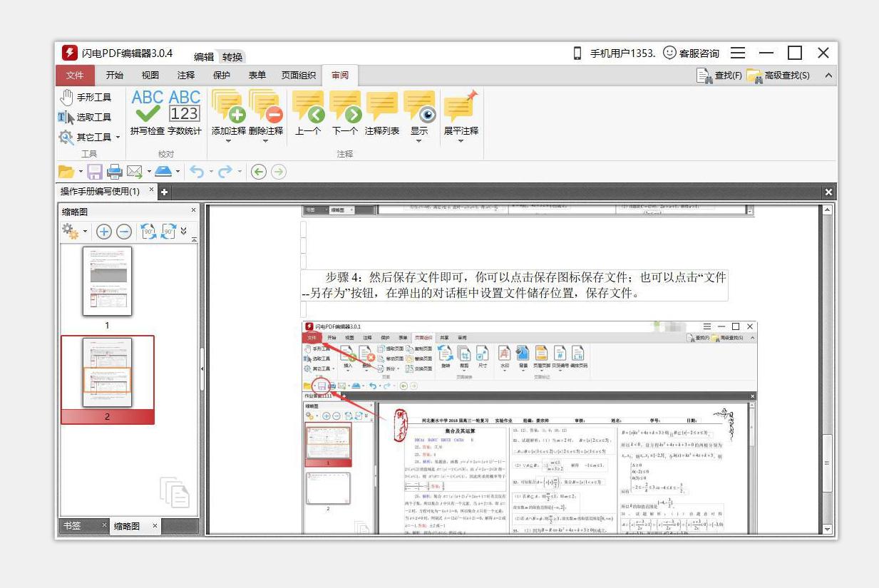Go to 上一个 previous annotation
879x588 pixels.
(308, 113)
